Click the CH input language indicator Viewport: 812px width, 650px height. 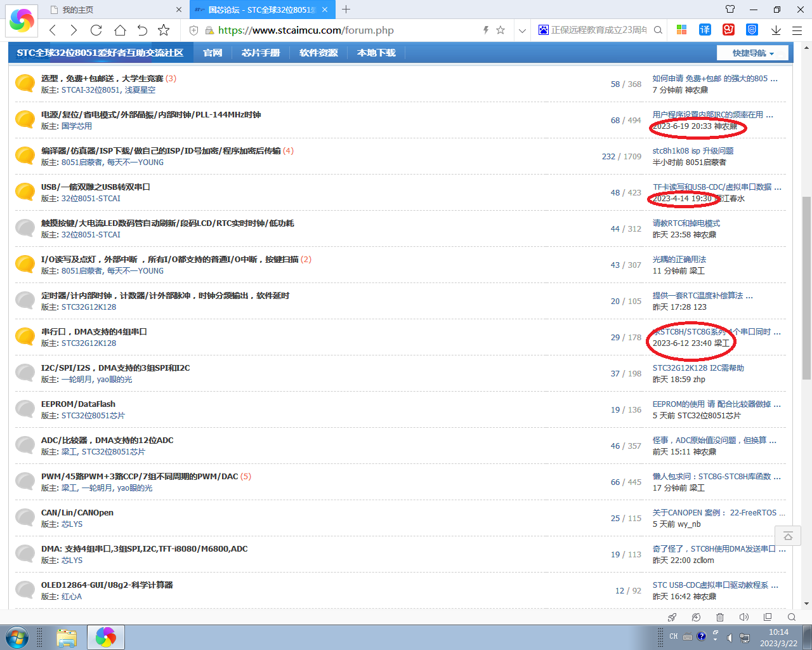tap(673, 636)
